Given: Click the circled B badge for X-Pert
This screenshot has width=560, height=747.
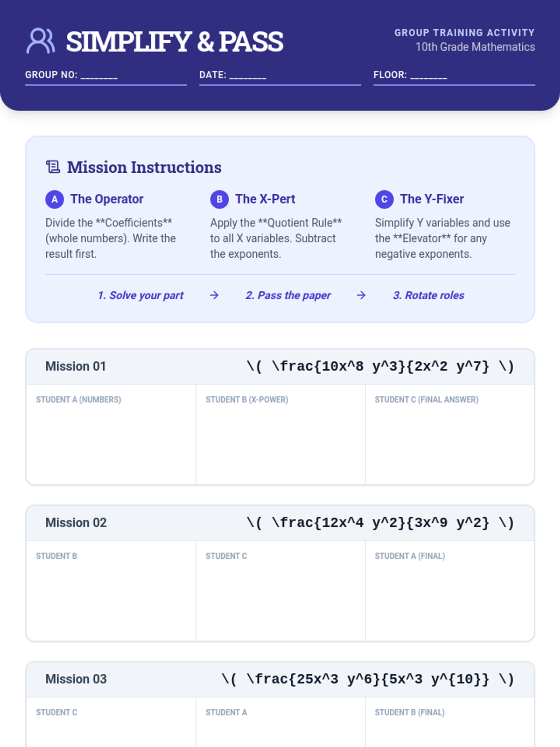Looking at the screenshot, I should click(219, 199).
